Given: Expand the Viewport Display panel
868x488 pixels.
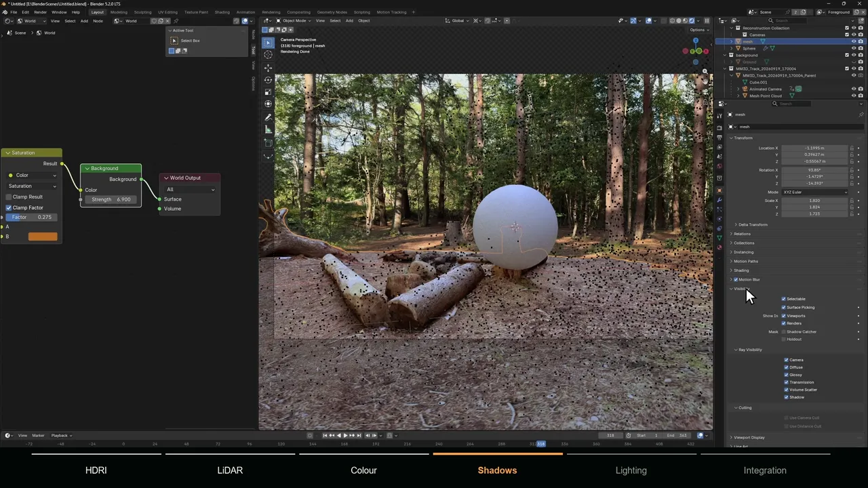Looking at the screenshot, I should 747,437.
